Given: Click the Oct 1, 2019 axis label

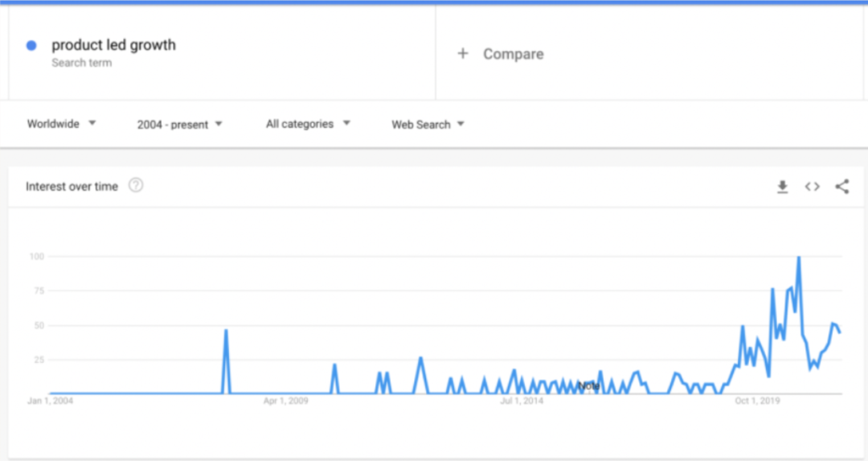Looking at the screenshot, I should (x=757, y=401).
